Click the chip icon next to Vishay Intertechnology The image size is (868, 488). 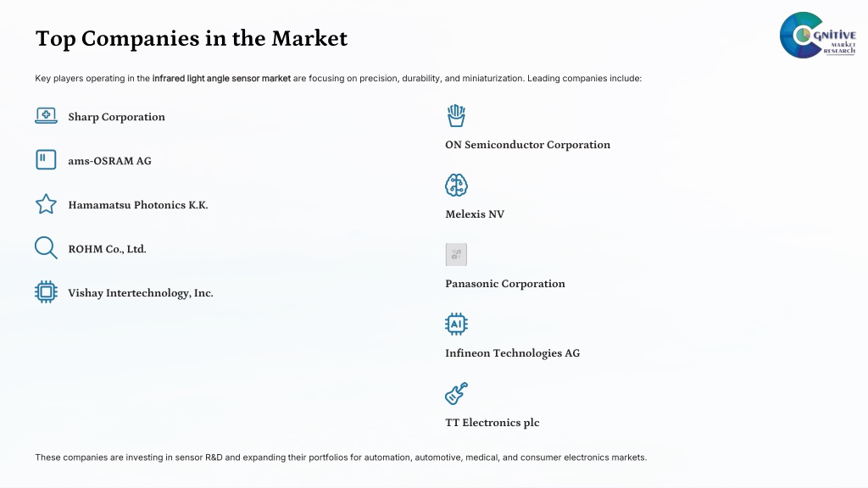point(46,291)
